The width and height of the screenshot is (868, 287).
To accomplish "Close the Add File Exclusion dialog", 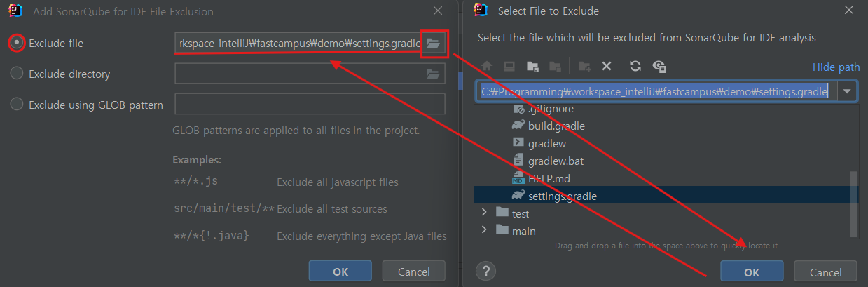I will (x=438, y=11).
